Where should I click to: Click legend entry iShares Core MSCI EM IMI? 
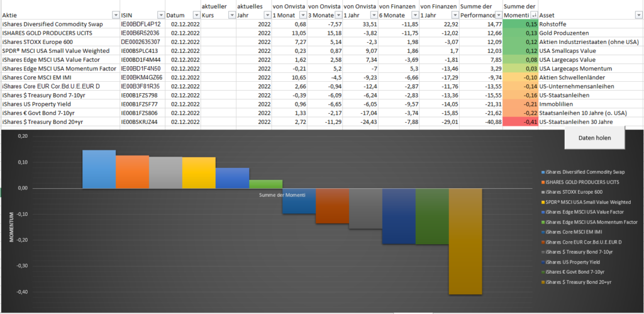tap(571, 232)
